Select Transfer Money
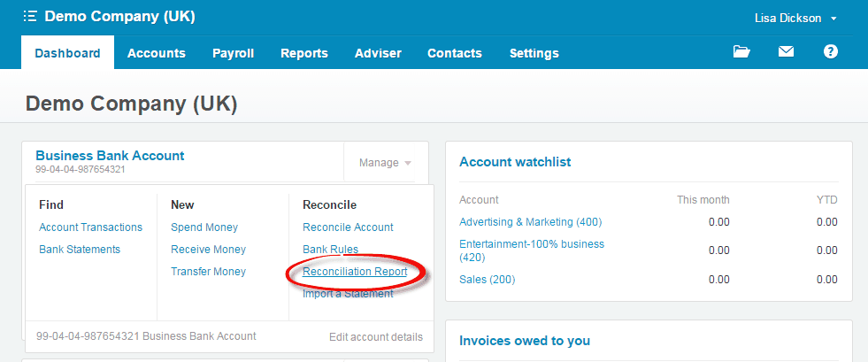Screen dimensions: 868x362 [208, 272]
